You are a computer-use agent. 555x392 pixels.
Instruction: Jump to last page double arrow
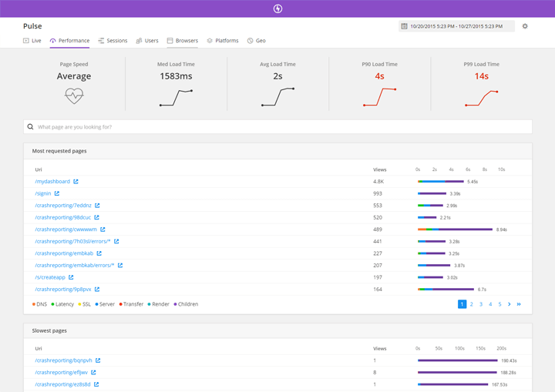(519, 304)
